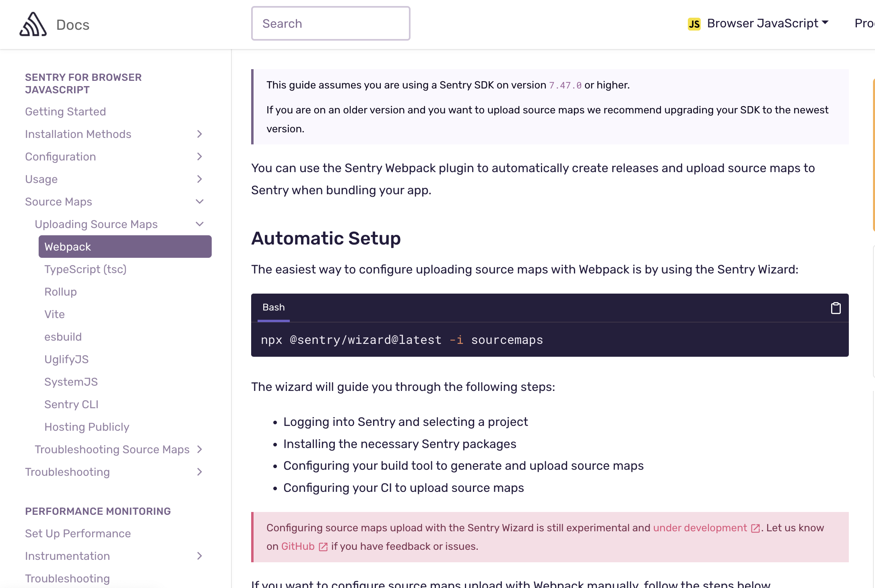Expand the Configuration section

point(200,156)
